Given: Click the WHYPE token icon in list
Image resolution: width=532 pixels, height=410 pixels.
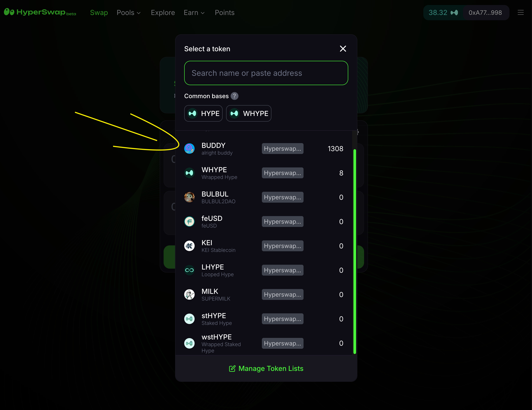Looking at the screenshot, I should (189, 173).
